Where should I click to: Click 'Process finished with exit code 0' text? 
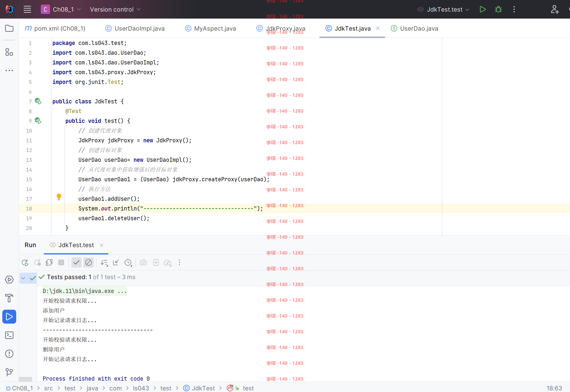click(x=96, y=379)
